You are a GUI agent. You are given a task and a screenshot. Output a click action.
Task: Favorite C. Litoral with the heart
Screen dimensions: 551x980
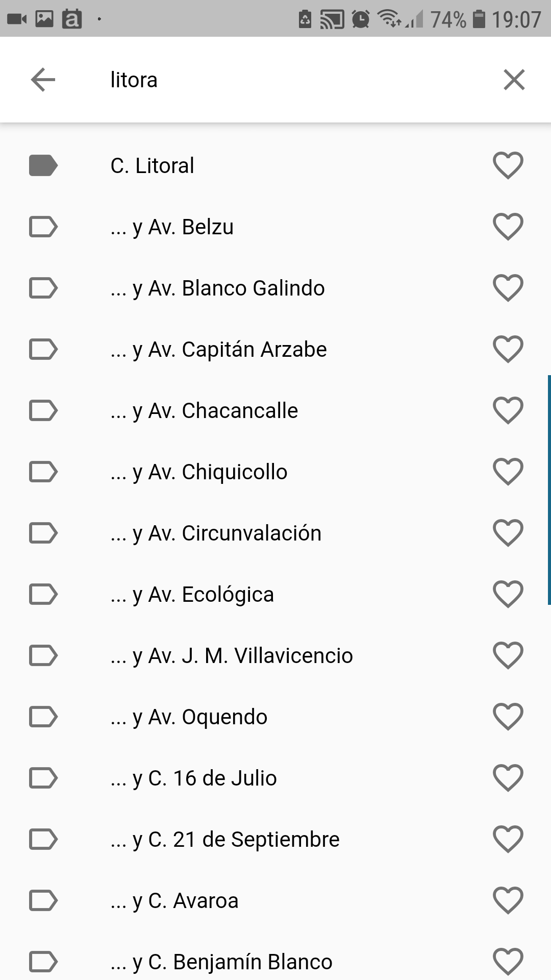(x=508, y=165)
